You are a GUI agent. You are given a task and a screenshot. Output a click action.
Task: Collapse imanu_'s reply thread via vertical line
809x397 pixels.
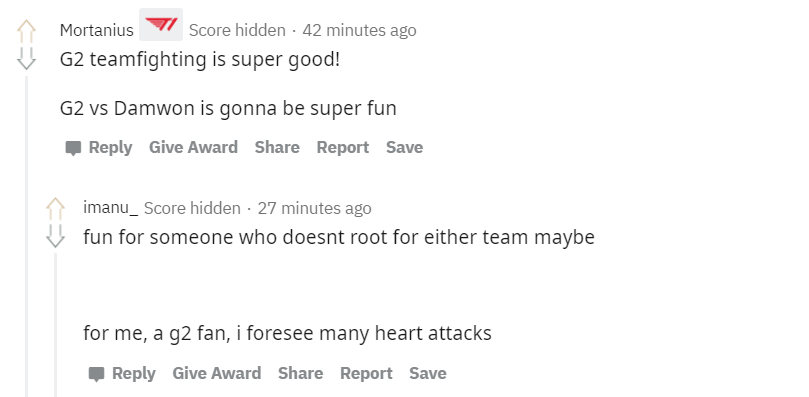55,325
